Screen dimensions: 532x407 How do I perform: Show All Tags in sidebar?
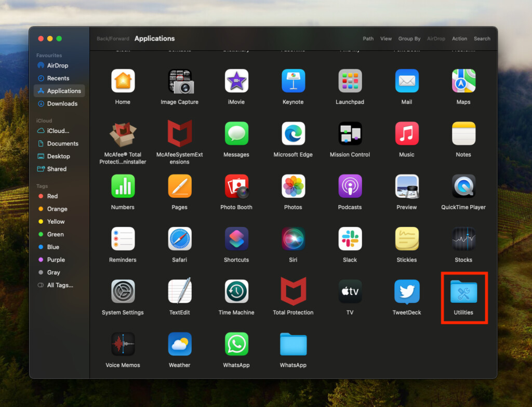(59, 285)
